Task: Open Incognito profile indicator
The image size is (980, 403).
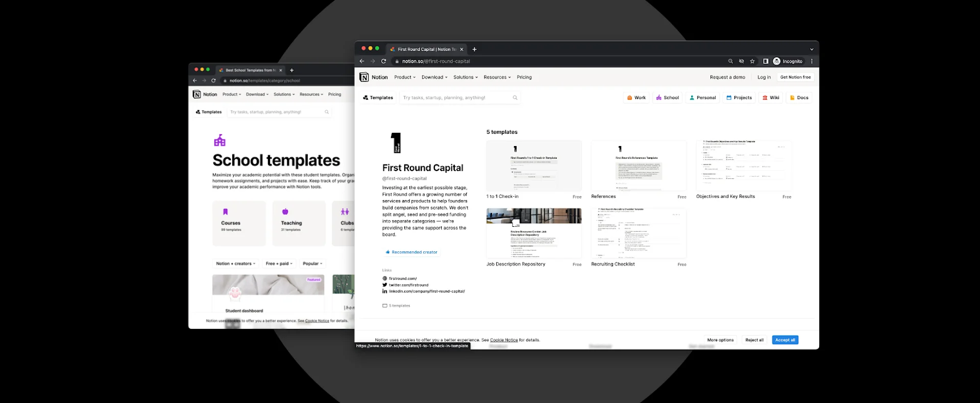Action: pos(788,61)
